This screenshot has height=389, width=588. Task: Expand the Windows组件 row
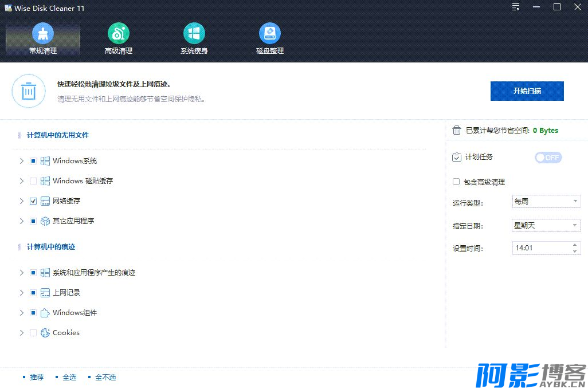tap(21, 313)
